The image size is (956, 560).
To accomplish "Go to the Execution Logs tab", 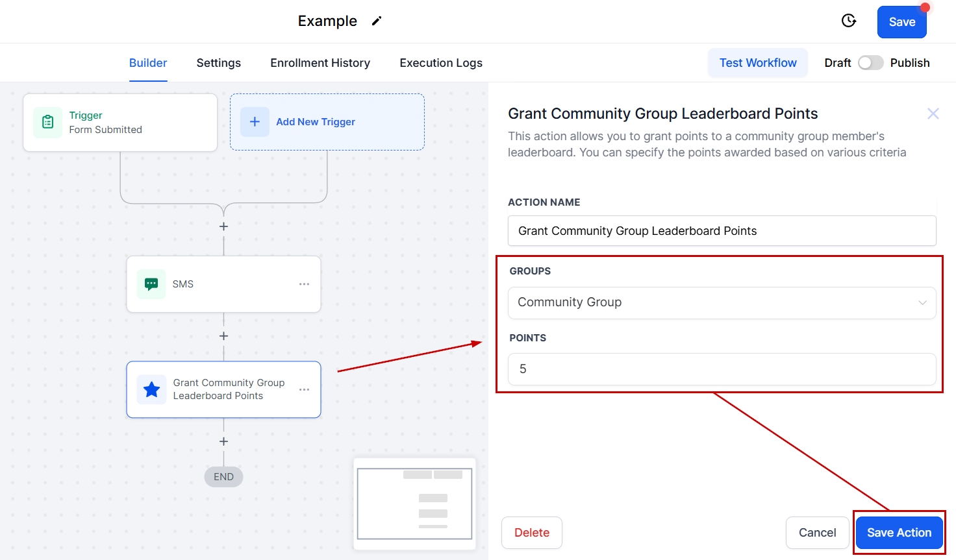I will [x=441, y=63].
